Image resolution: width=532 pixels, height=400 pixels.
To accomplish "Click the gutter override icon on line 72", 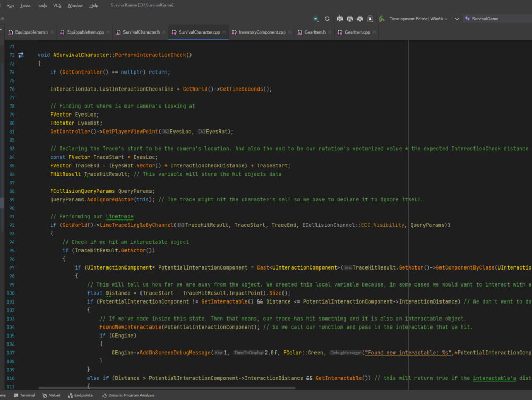I will point(21,55).
